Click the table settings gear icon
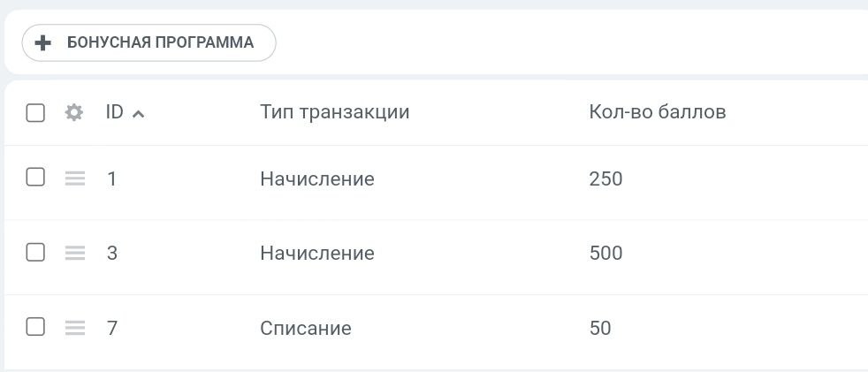868x372 pixels. click(x=74, y=113)
